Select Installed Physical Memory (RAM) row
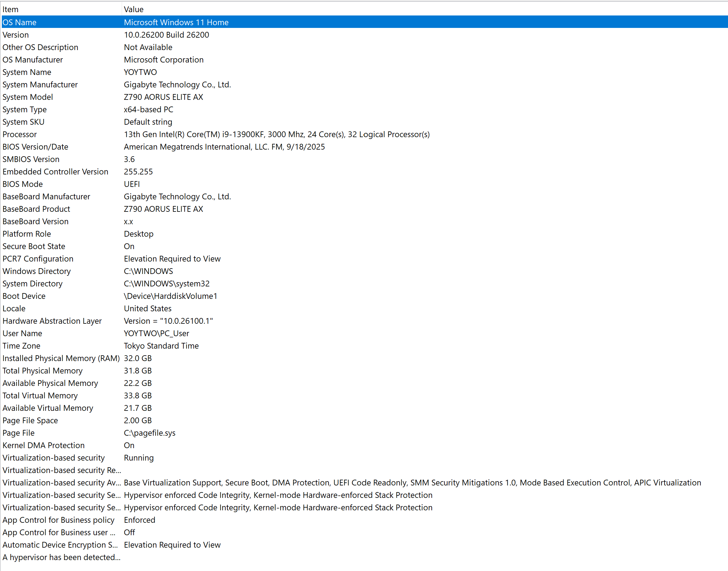The height and width of the screenshot is (571, 728). (61, 358)
